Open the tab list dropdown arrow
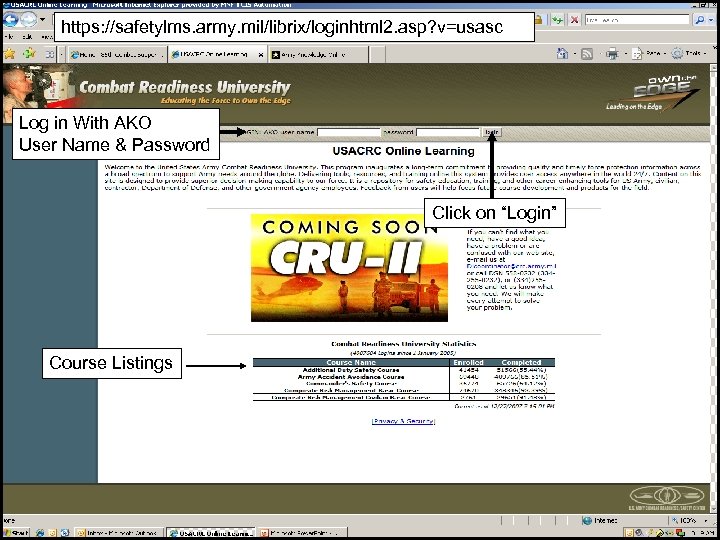 62,55
